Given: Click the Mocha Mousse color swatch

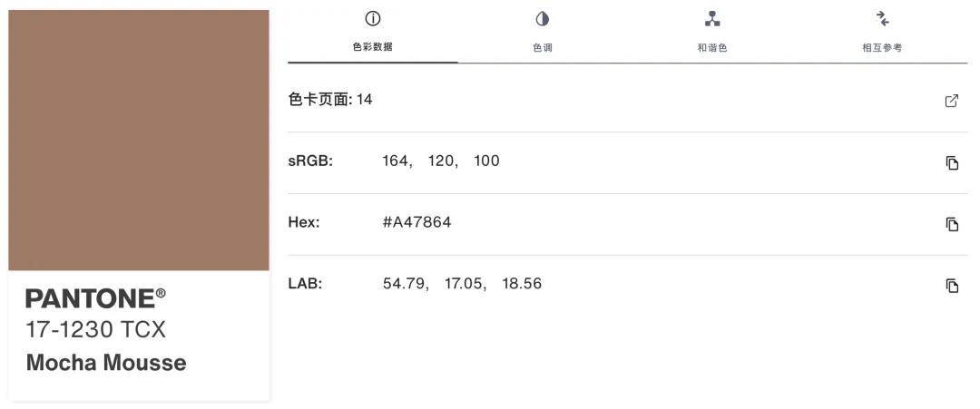Looking at the screenshot, I should pyautogui.click(x=139, y=140).
